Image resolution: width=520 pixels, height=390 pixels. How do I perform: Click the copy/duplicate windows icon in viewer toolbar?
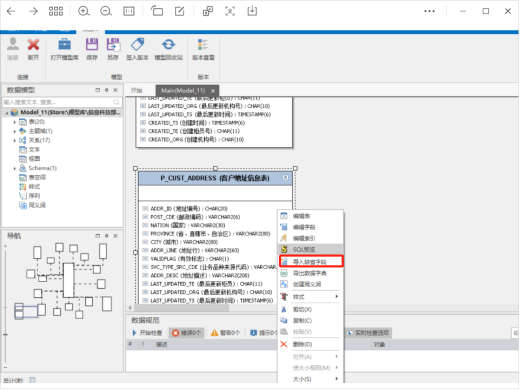click(208, 11)
